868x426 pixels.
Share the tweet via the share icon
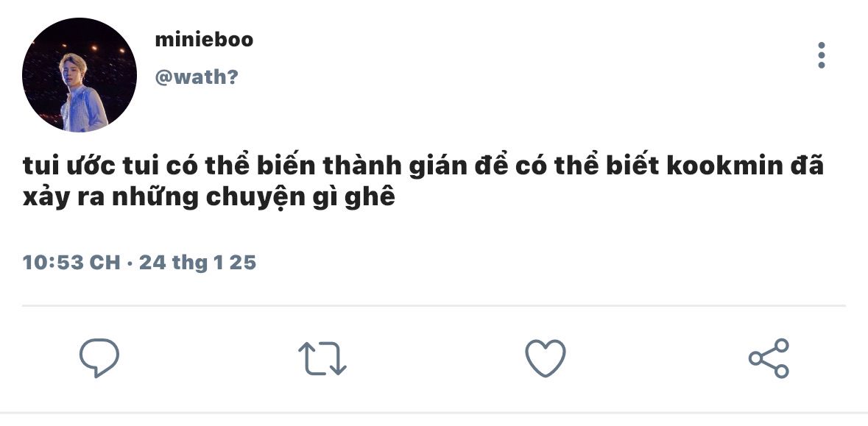pos(769,358)
